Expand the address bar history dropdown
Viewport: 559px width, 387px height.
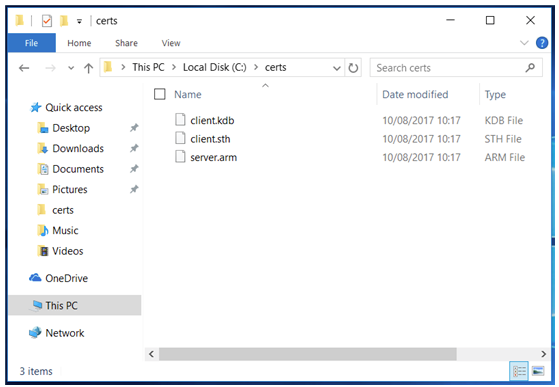[x=336, y=68]
